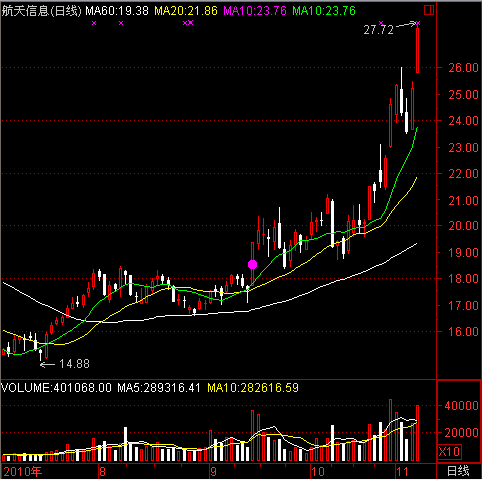
Task: Click the 2010年 date axis label
Action: pyautogui.click(x=23, y=472)
